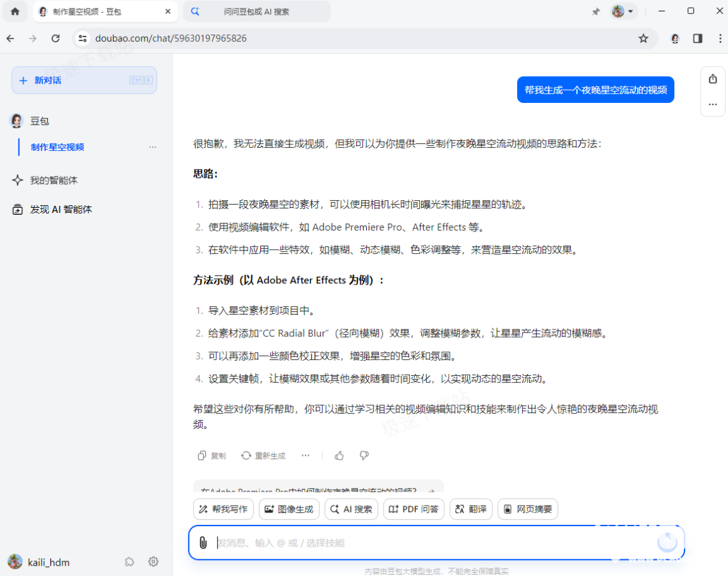
Task: Expand more actions under the response
Action: tap(306, 456)
